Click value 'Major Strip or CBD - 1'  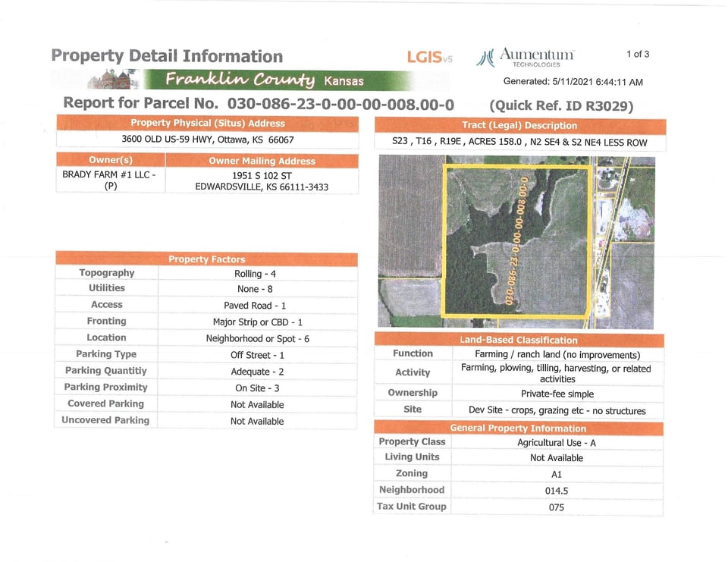point(258,322)
